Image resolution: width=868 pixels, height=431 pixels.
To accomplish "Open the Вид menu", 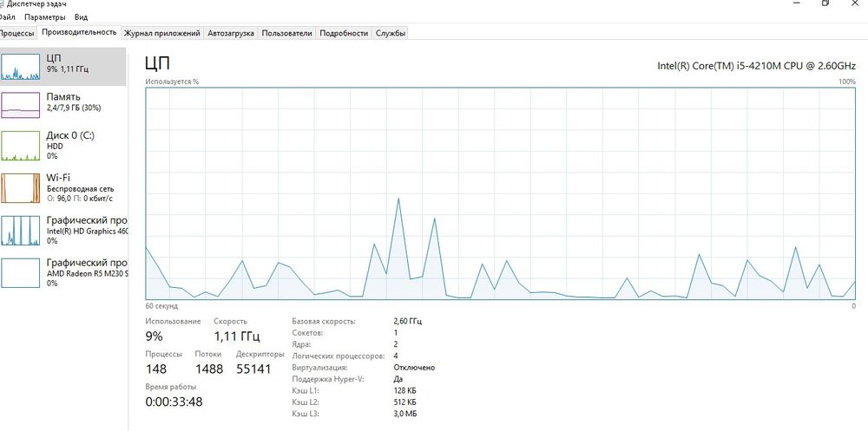I will (81, 17).
